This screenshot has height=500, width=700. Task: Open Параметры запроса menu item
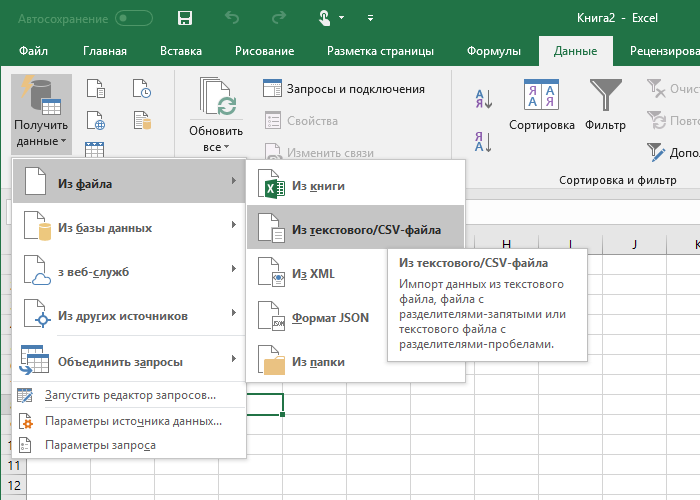129,445
